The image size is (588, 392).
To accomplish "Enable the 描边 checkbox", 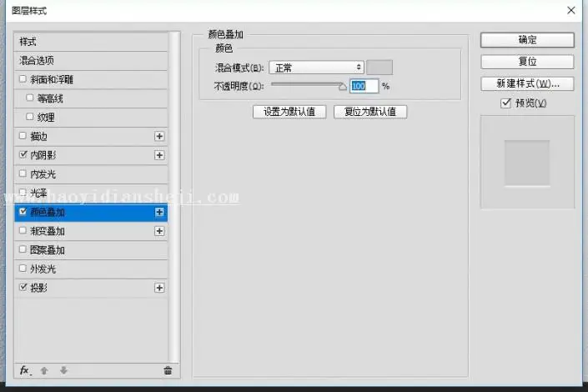I will (23, 135).
